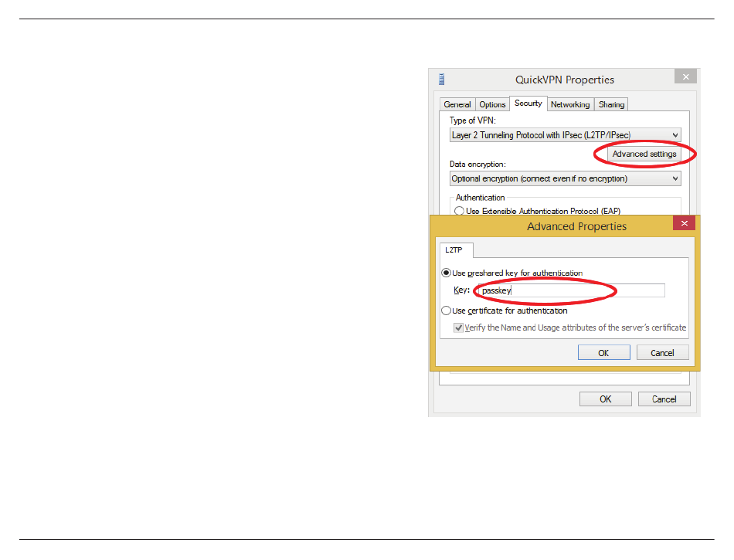
Task: Show the Sharing tab
Action: [x=611, y=104]
